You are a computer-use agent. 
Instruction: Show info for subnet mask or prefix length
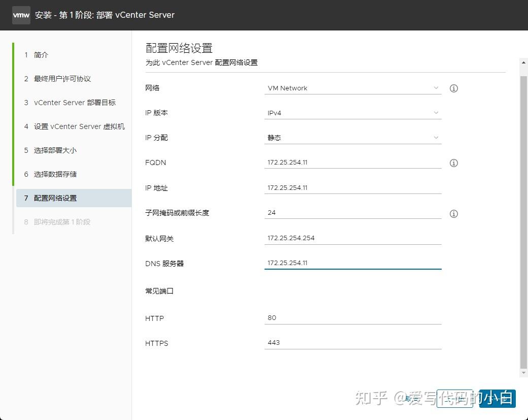pyautogui.click(x=453, y=213)
